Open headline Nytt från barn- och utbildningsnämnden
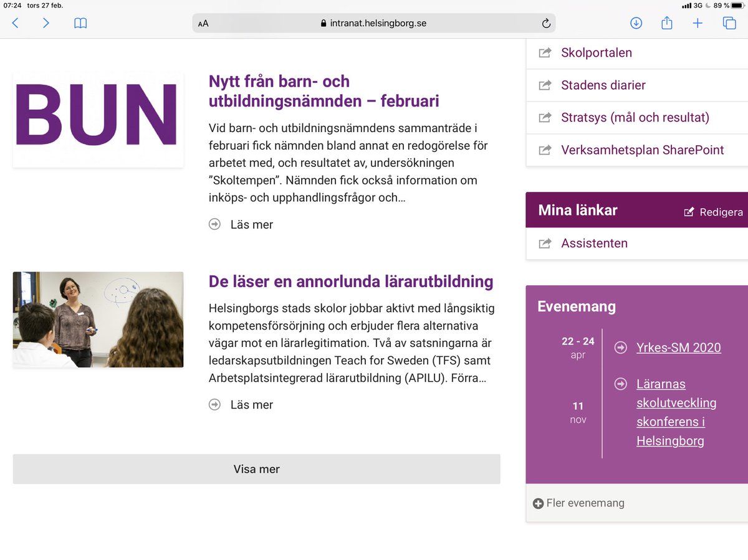The height and width of the screenshot is (560, 748). click(x=324, y=91)
